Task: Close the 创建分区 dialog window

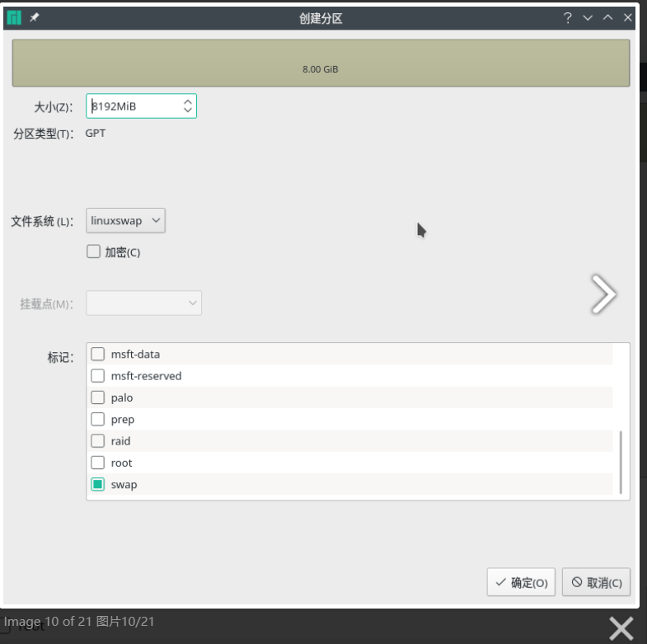Action: click(x=629, y=18)
